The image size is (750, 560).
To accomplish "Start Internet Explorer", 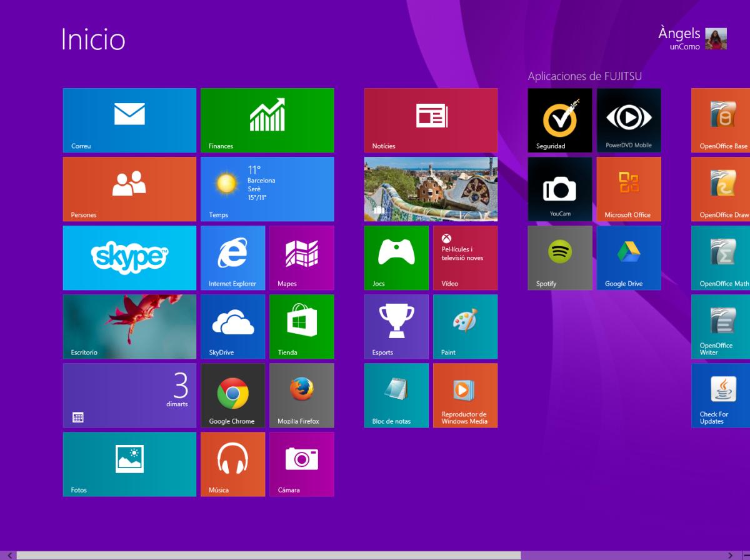I will 232,257.
